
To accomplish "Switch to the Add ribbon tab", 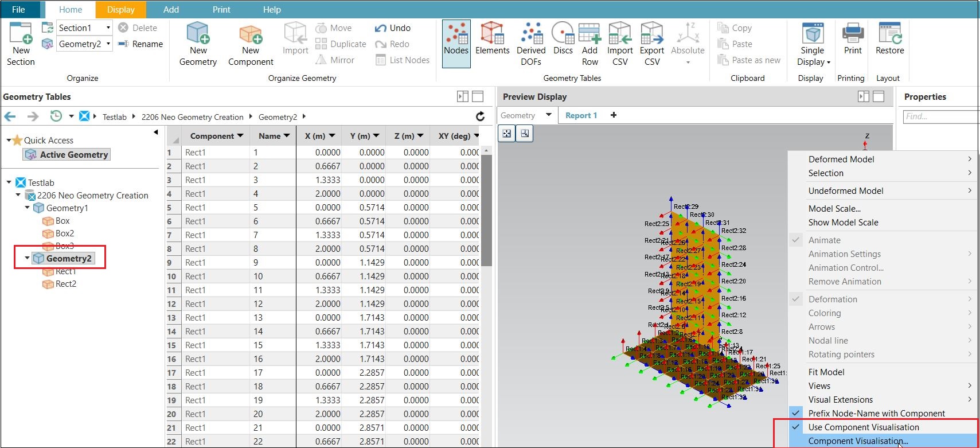I will (171, 10).
